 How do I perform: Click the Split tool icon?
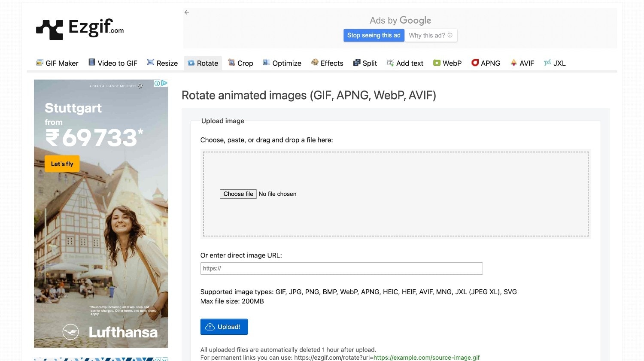[x=357, y=63]
